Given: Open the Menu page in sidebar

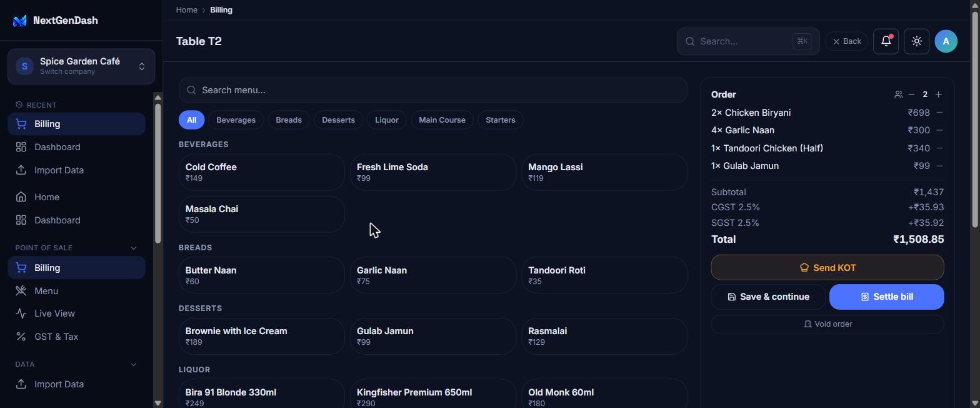Looking at the screenshot, I should tap(76, 291).
